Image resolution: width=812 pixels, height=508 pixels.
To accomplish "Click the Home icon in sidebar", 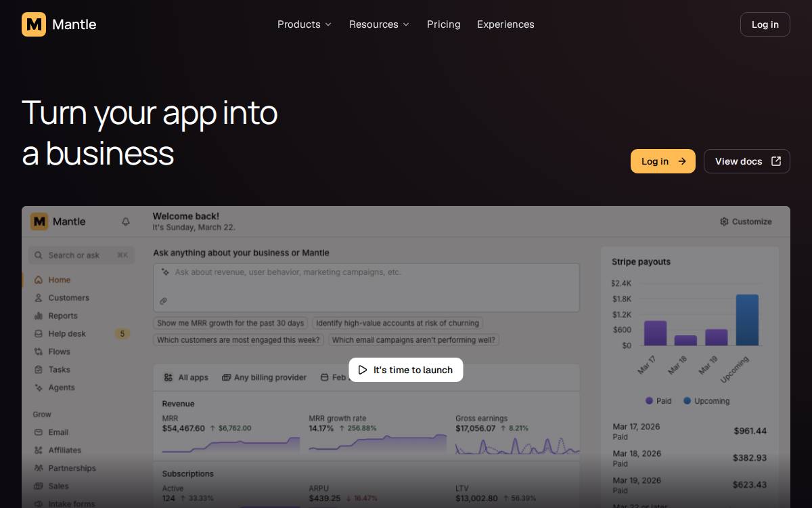I will (x=39, y=280).
